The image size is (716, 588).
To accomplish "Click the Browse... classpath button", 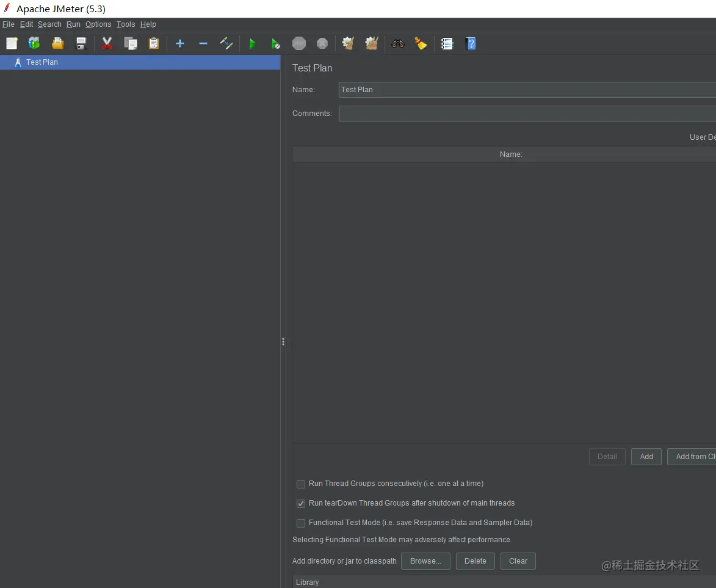I will (425, 561).
